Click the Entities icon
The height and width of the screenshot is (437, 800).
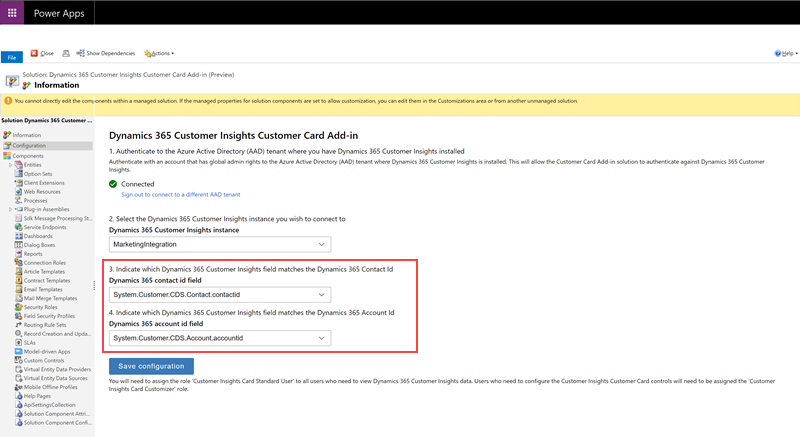click(19, 165)
